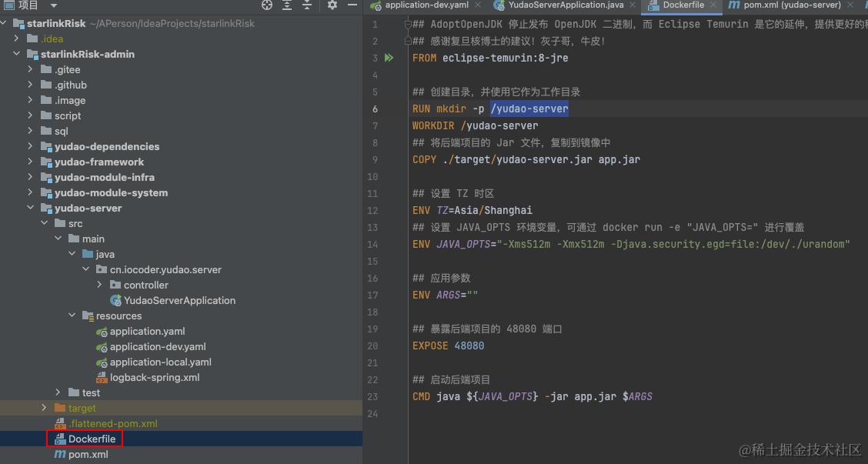Image resolution: width=868 pixels, height=464 pixels.
Task: Click the highlighted /yudao-server text on line 6
Action: click(x=529, y=108)
